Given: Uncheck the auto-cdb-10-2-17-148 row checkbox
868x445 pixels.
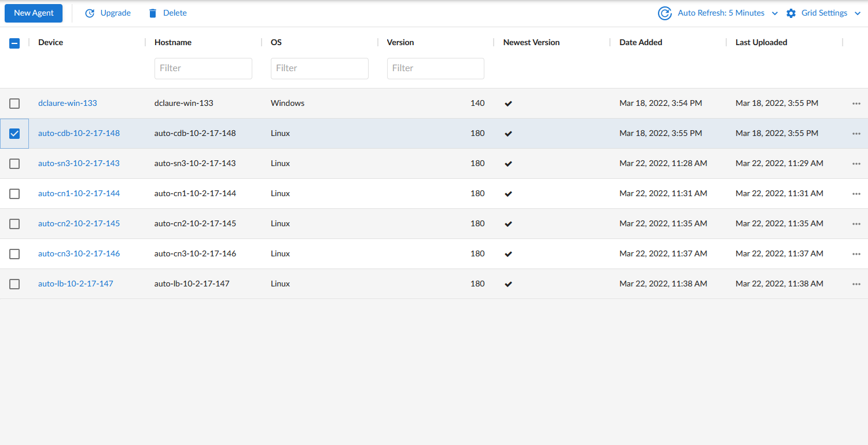Looking at the screenshot, I should [14, 134].
